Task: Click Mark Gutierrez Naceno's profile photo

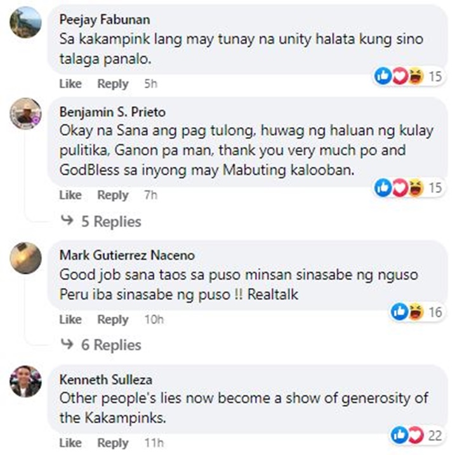Action: point(25,258)
